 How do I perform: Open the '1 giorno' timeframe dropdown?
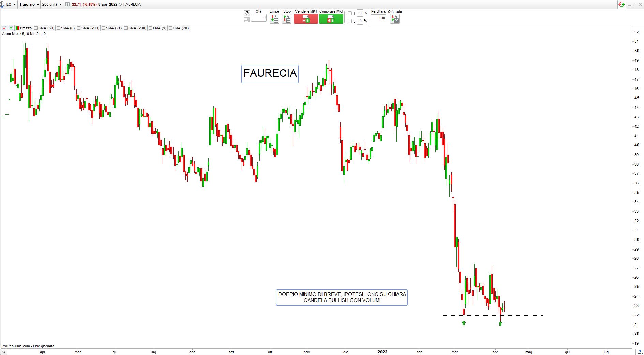point(29,4)
